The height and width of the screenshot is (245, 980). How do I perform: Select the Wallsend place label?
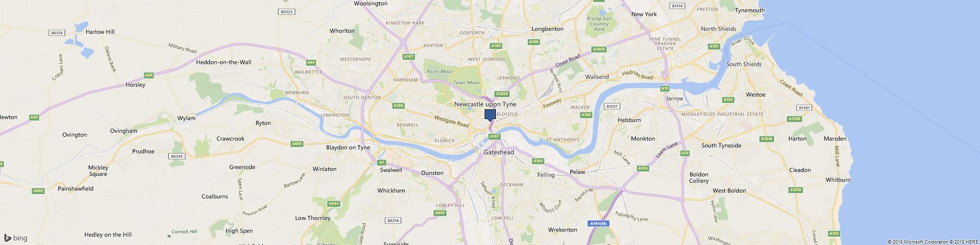597,77
